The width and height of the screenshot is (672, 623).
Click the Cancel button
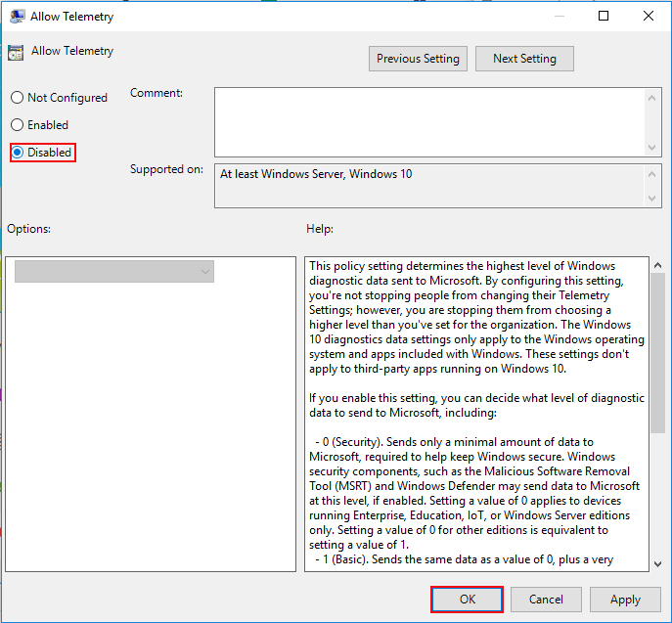[x=546, y=599]
